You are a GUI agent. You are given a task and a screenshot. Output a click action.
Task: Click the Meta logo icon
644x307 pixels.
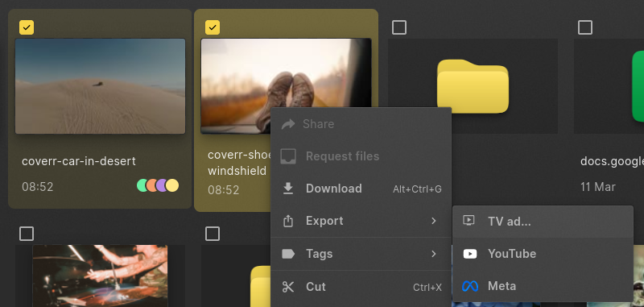click(x=470, y=286)
